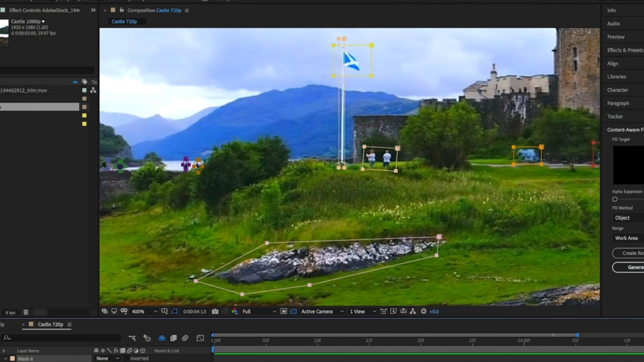Viewport: 644px width, 362px height.
Task: Toggle the Draft 3D icon in the timeline
Action: pos(147,338)
